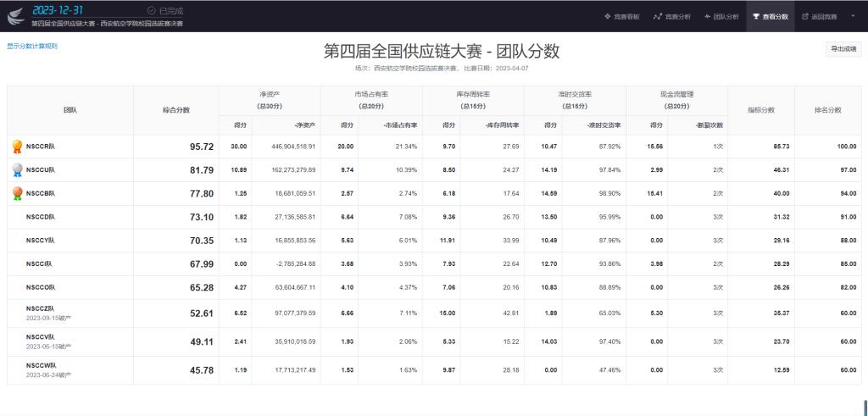
Task: Click the vertical scrollbar at the bottom right
Action: click(x=864, y=405)
